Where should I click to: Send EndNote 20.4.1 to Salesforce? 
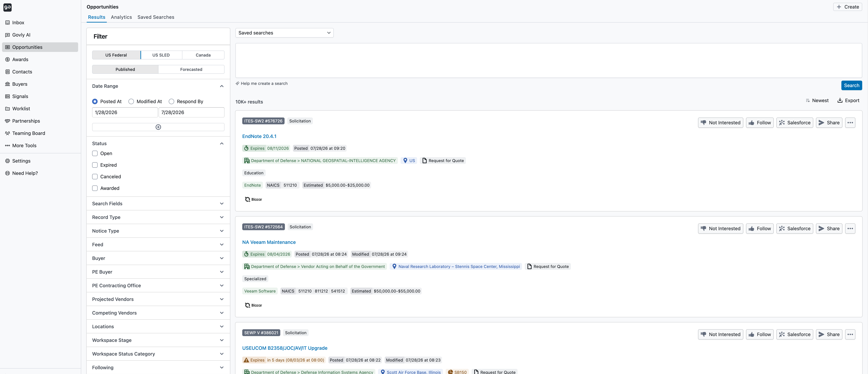(794, 123)
